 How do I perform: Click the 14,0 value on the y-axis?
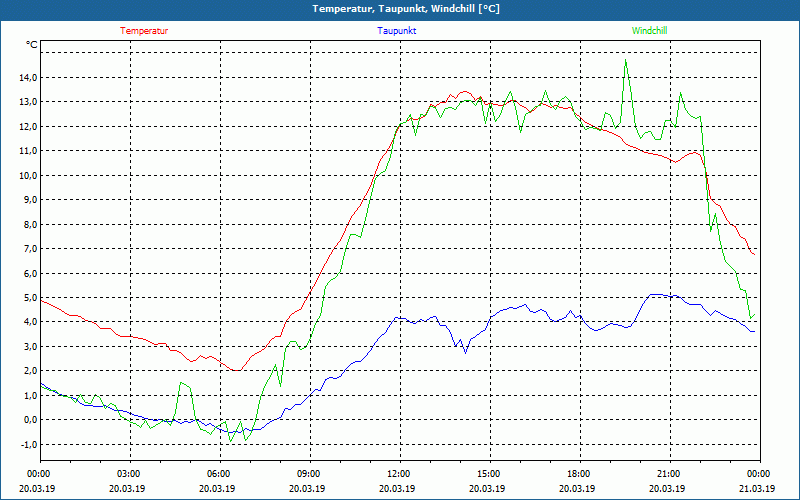click(x=26, y=77)
